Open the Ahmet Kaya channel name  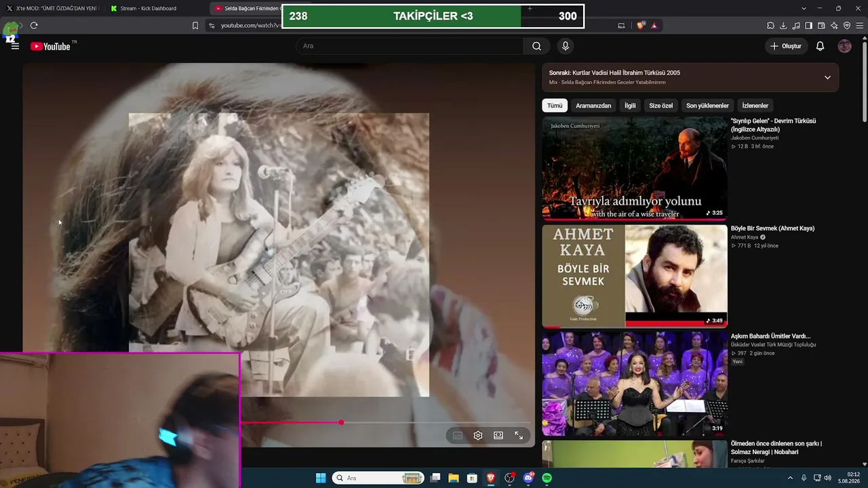point(745,237)
